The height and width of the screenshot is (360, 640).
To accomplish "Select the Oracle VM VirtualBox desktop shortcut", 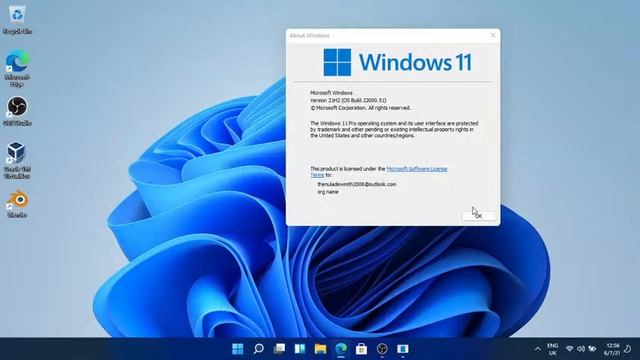I will [x=17, y=160].
